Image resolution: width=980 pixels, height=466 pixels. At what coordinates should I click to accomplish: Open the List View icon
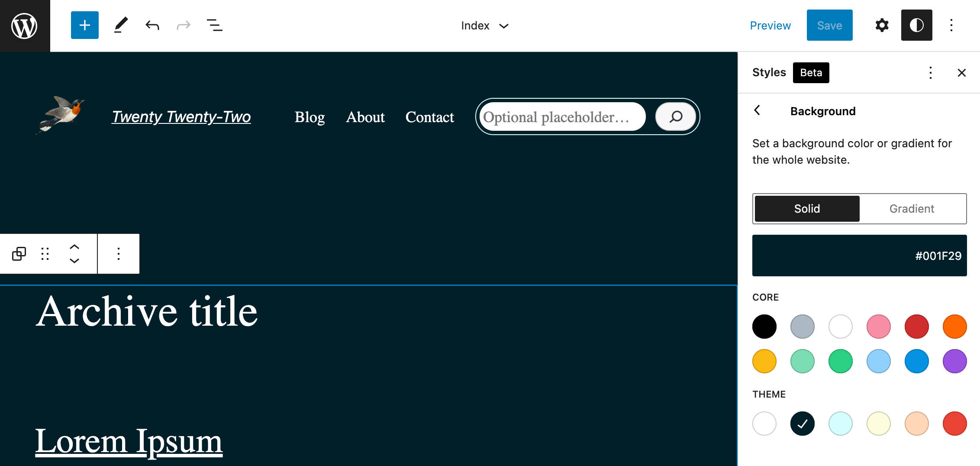214,25
